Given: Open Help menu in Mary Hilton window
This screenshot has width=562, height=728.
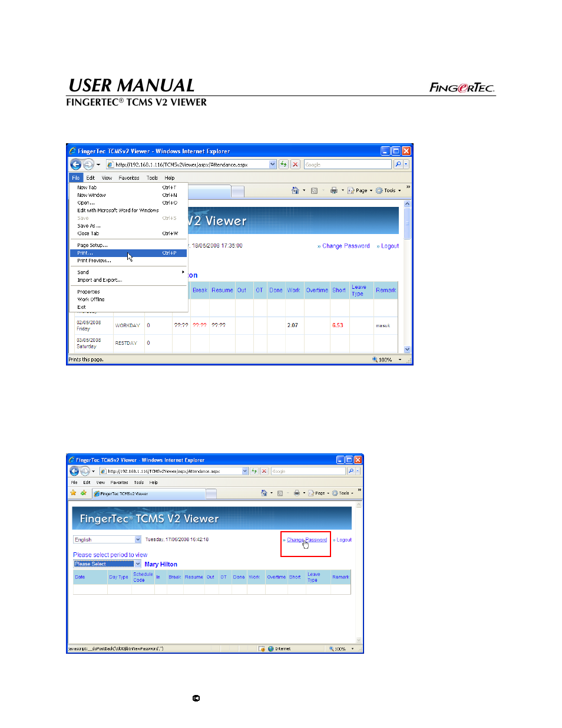Looking at the screenshot, I should click(154, 482).
